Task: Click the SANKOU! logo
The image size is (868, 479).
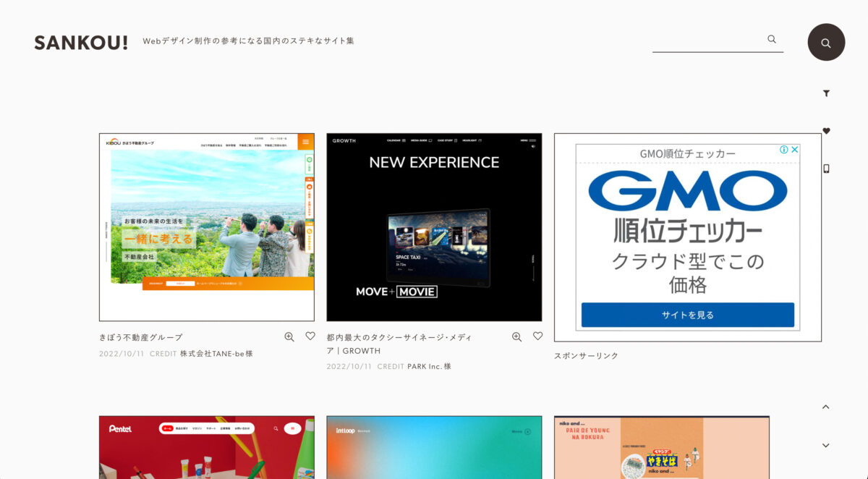Action: coord(81,43)
